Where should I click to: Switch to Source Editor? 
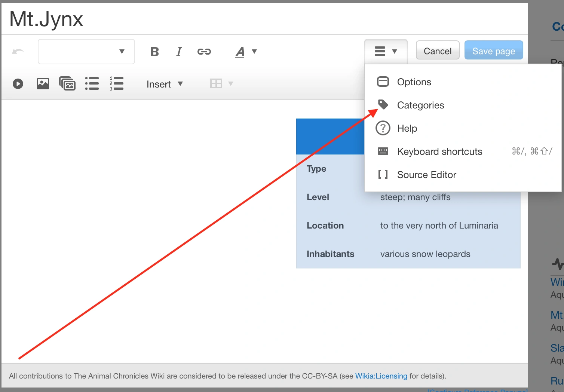[x=426, y=175]
